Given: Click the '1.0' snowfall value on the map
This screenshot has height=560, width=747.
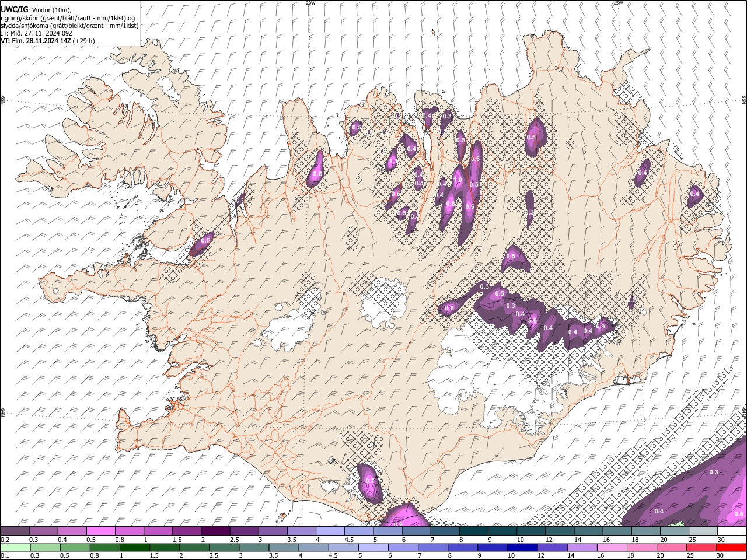Looking at the screenshot, I should point(458,180).
